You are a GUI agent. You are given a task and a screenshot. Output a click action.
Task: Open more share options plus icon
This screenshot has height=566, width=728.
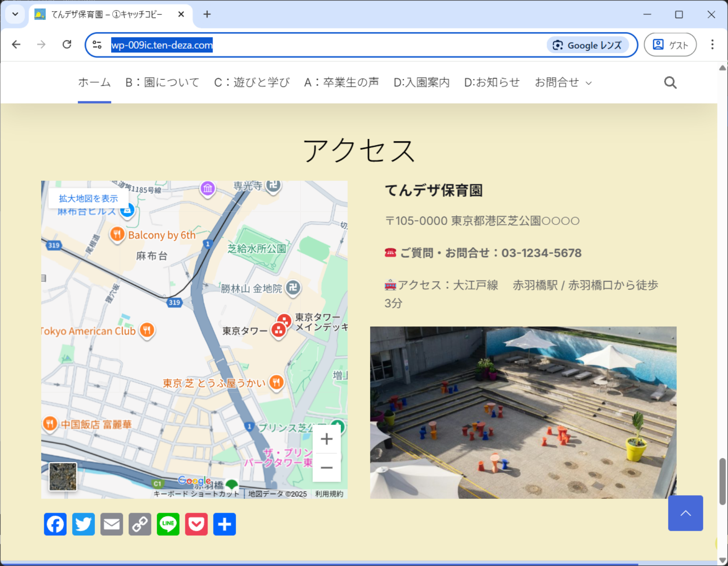coord(224,524)
